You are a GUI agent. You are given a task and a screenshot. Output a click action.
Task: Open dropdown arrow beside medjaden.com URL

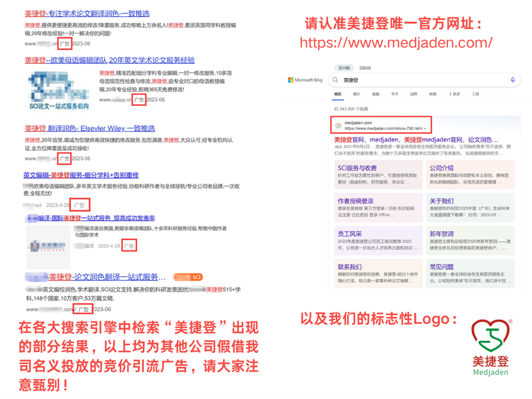tap(425, 129)
